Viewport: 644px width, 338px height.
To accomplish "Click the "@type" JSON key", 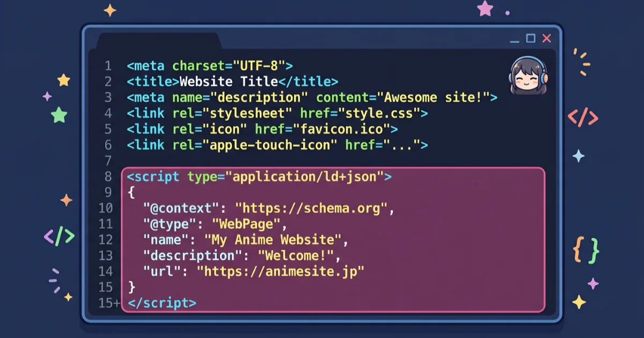I will coord(170,224).
